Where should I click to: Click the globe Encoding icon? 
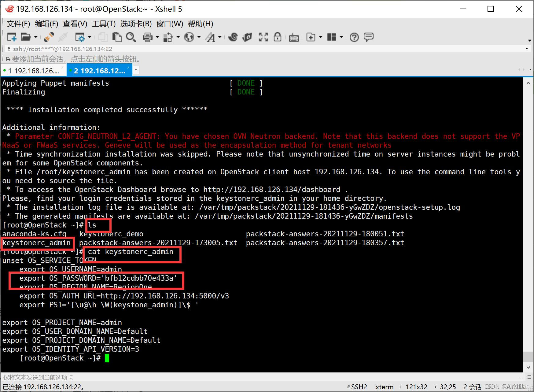[189, 37]
